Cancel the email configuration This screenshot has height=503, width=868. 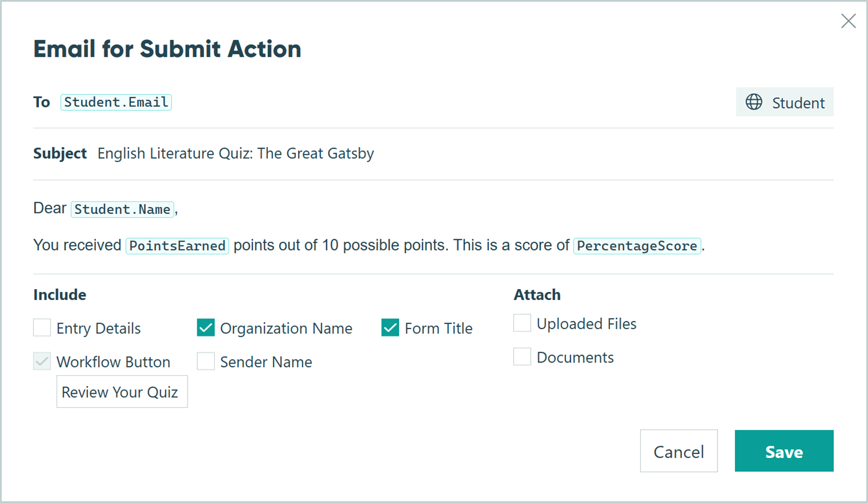click(679, 451)
